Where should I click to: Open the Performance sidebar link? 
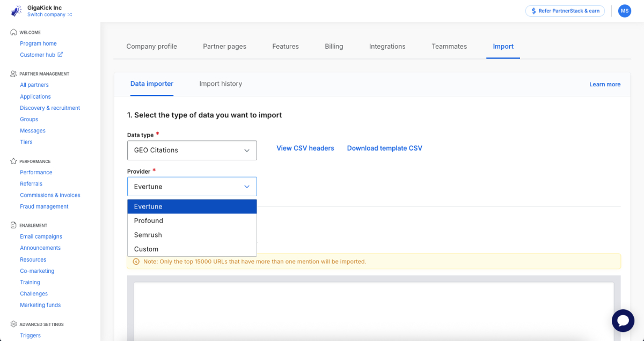click(x=36, y=172)
